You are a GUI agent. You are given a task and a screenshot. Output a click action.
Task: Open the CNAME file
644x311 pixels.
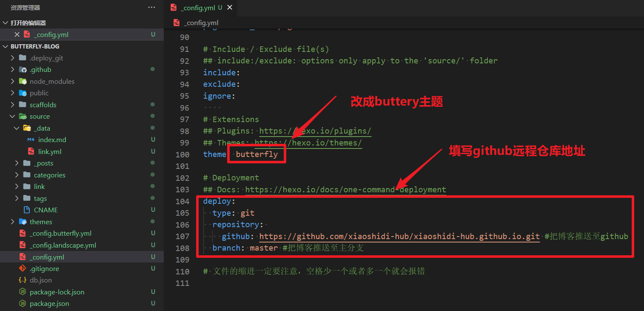(x=46, y=210)
